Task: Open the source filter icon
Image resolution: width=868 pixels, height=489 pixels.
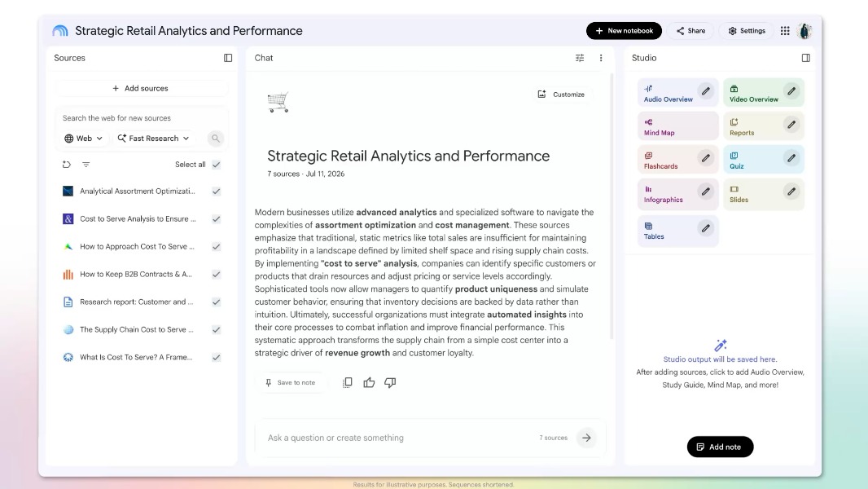Action: click(x=85, y=165)
